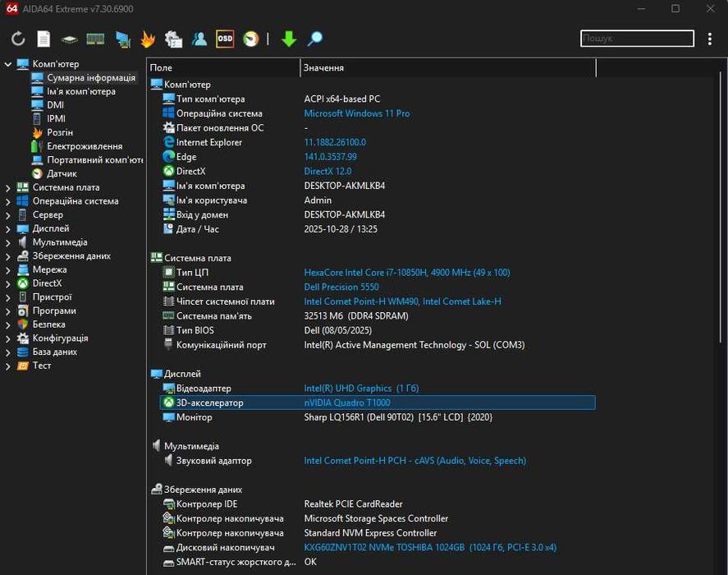
Task: Select the DMI tree item
Action: tap(55, 105)
